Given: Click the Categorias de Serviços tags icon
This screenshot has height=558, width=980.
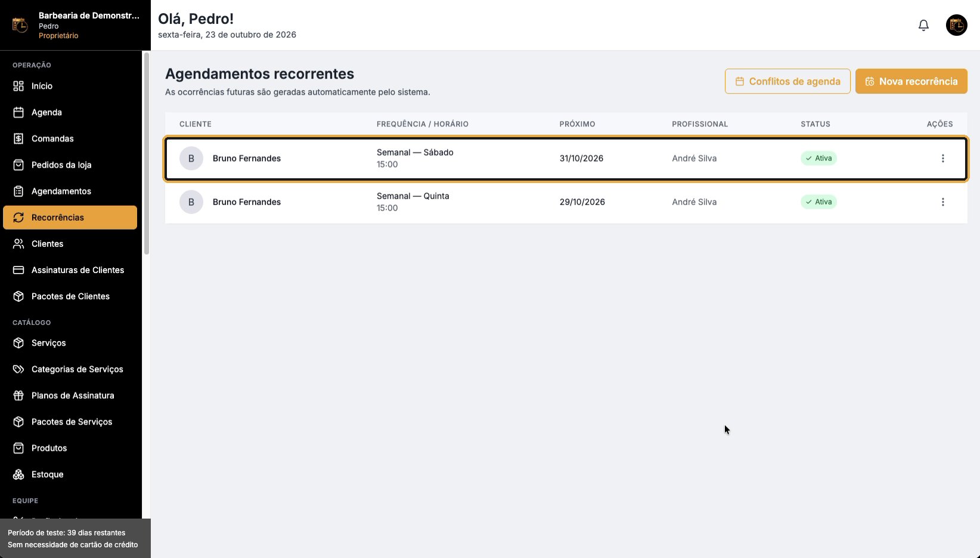Looking at the screenshot, I should coord(18,369).
